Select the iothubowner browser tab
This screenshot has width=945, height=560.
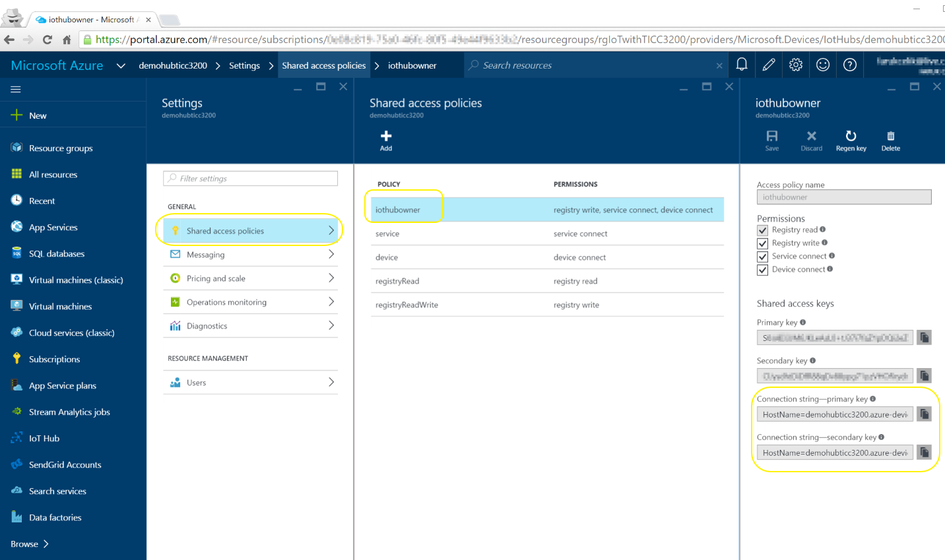click(x=92, y=19)
